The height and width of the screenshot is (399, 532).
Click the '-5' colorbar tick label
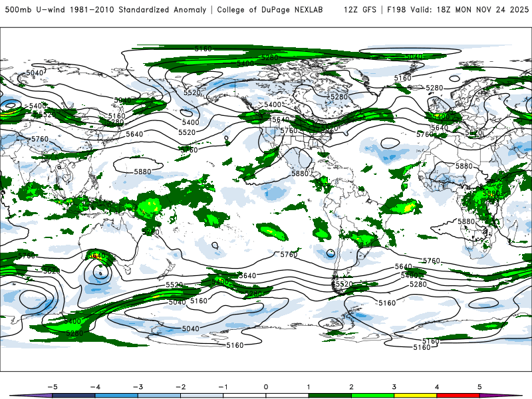pyautogui.click(x=53, y=387)
